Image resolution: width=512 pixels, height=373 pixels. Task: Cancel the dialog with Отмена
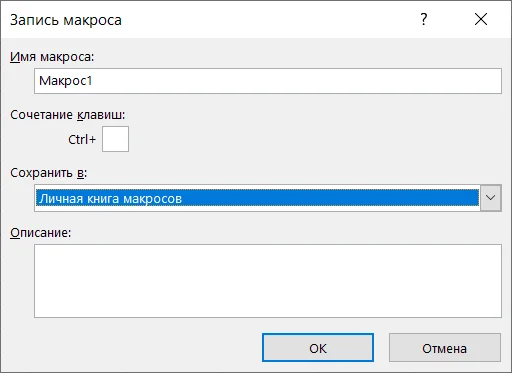point(445,348)
